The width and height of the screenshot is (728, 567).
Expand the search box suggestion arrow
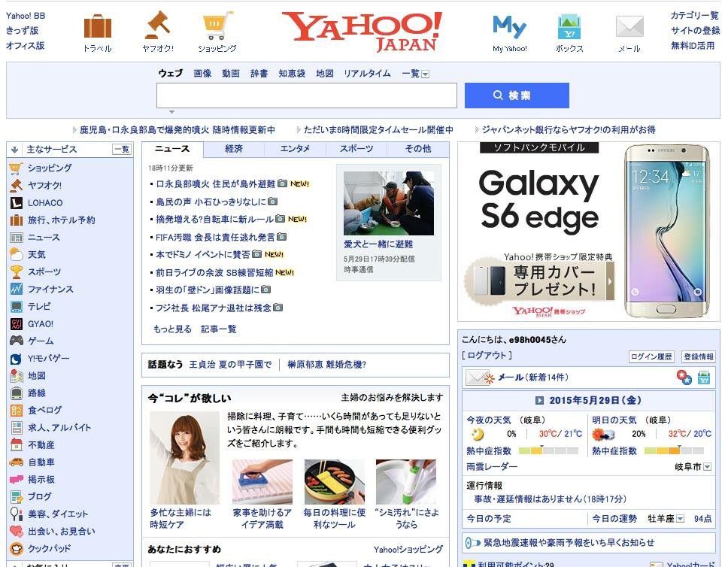coord(171,112)
